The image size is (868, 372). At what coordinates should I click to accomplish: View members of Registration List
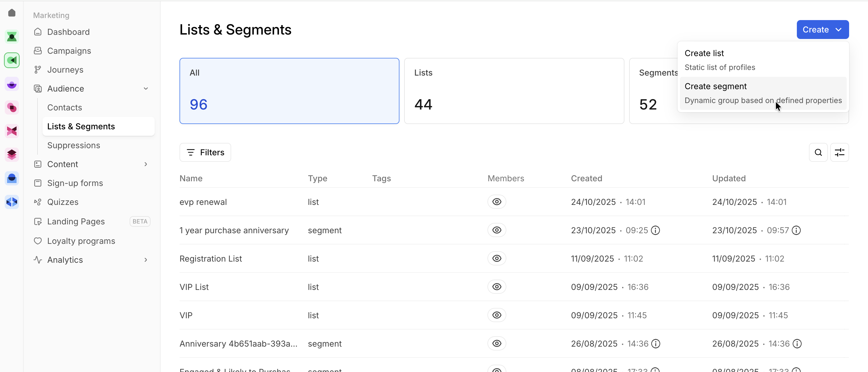point(496,258)
